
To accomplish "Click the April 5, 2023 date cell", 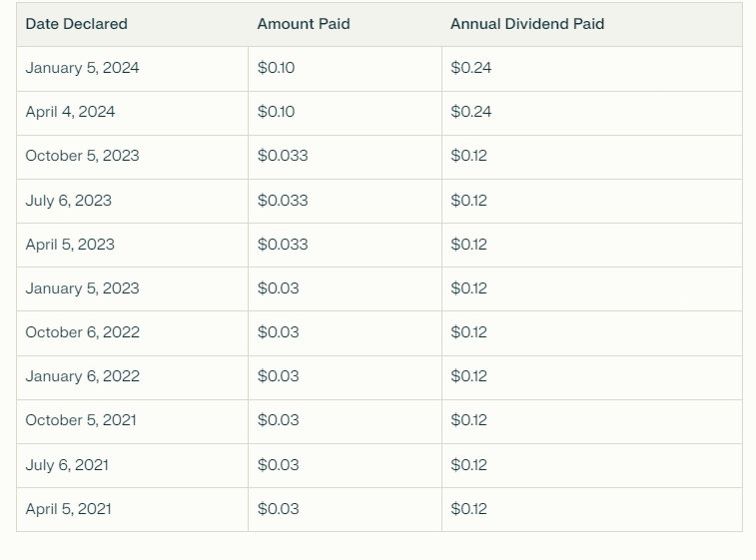I will point(70,245).
